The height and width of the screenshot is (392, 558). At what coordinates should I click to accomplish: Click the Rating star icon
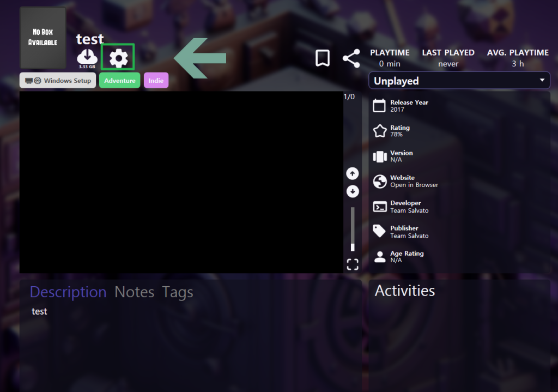coord(380,131)
